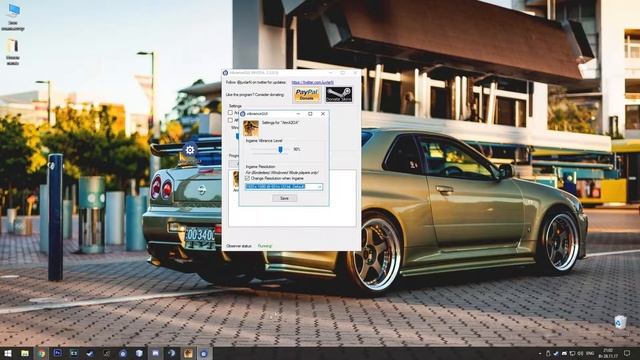The image size is (640, 360).
Task: Click the checkmark tray icon
Action: tap(556, 353)
